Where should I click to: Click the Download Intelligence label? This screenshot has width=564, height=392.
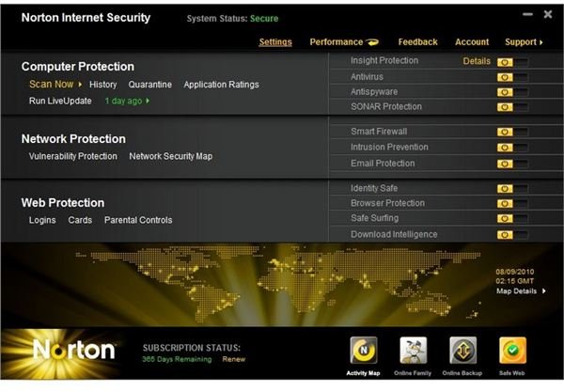click(x=394, y=234)
